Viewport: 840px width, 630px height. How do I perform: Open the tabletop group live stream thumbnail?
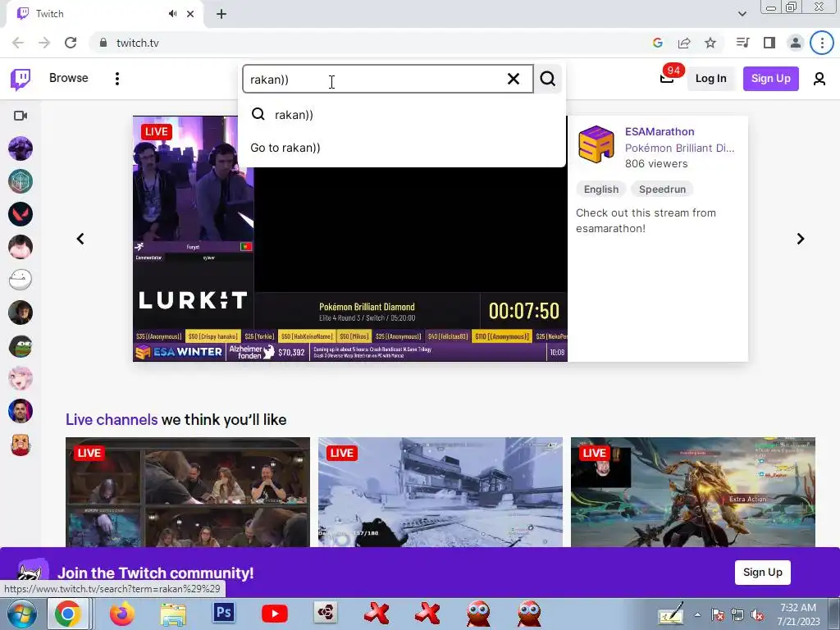pyautogui.click(x=188, y=492)
